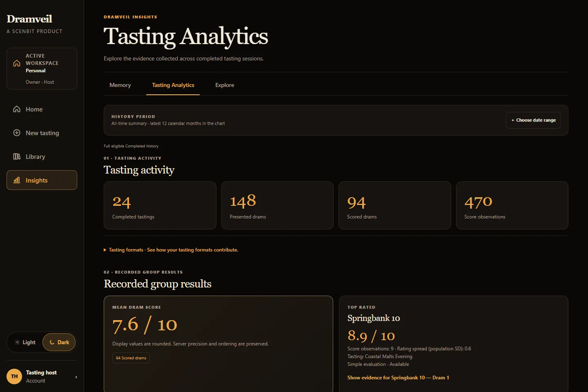The width and height of the screenshot is (588, 392).
Task: Open the Memory tab
Action: (x=120, y=85)
